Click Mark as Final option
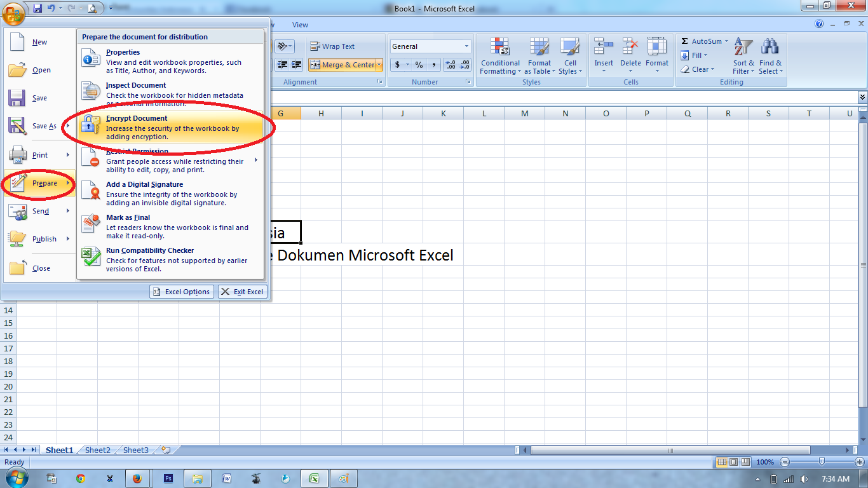The height and width of the screenshot is (488, 868). coord(170,226)
